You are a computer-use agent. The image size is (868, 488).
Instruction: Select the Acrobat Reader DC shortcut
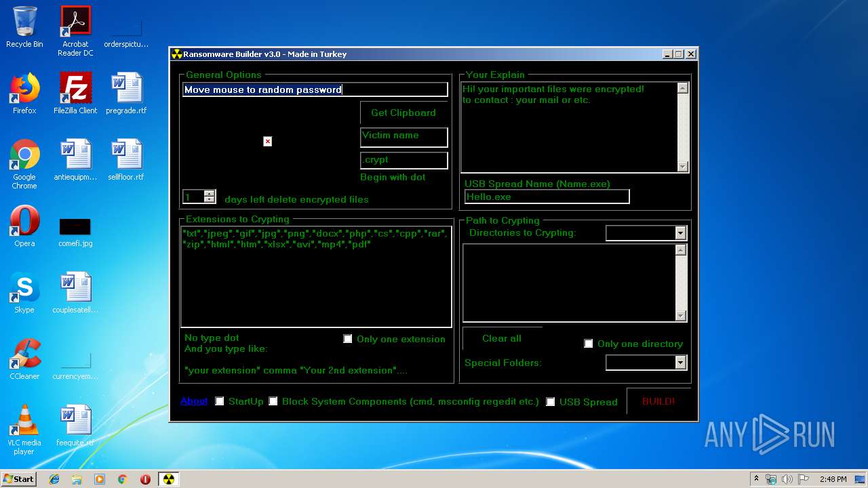[x=75, y=31]
